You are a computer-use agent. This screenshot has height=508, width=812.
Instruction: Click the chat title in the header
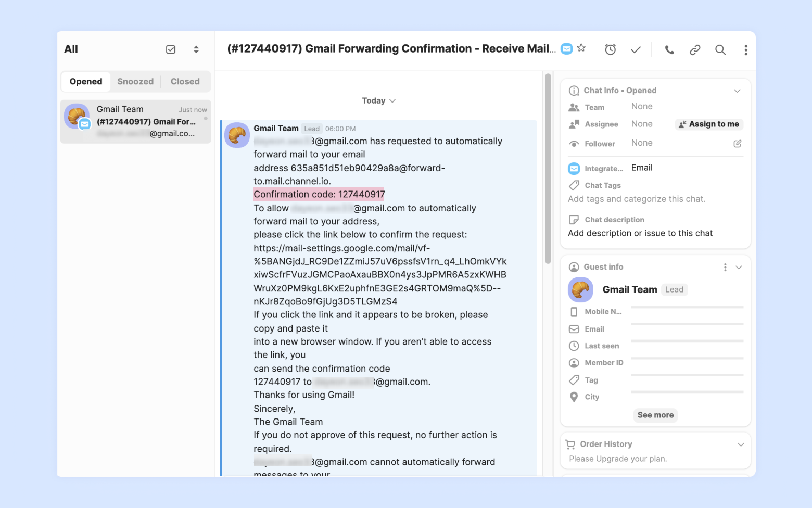[391, 48]
